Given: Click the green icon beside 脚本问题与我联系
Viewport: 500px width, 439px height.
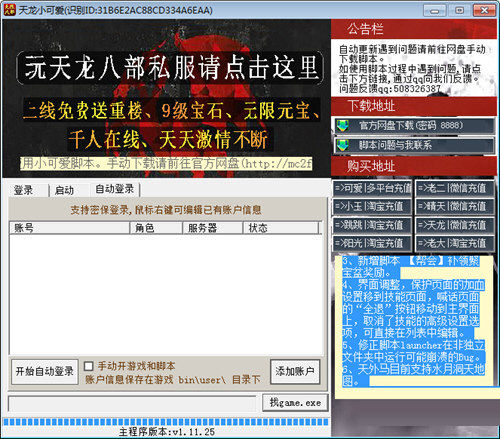Looking at the screenshot, I should tap(342, 145).
